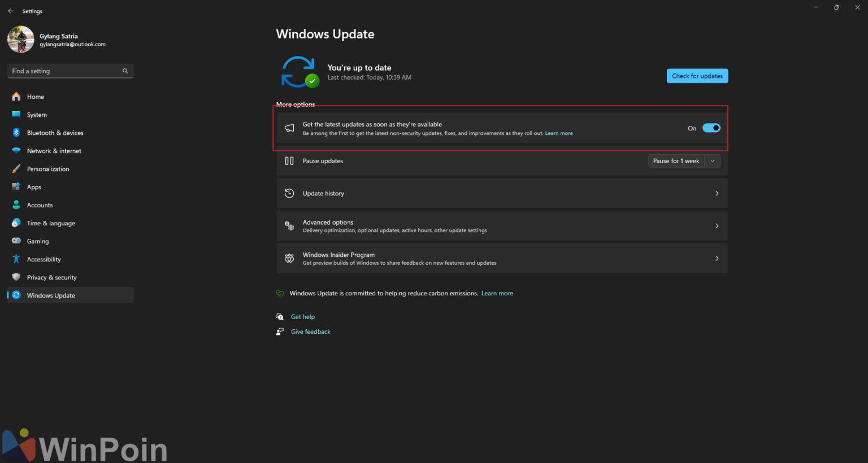
Task: Open carbon emissions Learn more link
Action: click(x=497, y=294)
